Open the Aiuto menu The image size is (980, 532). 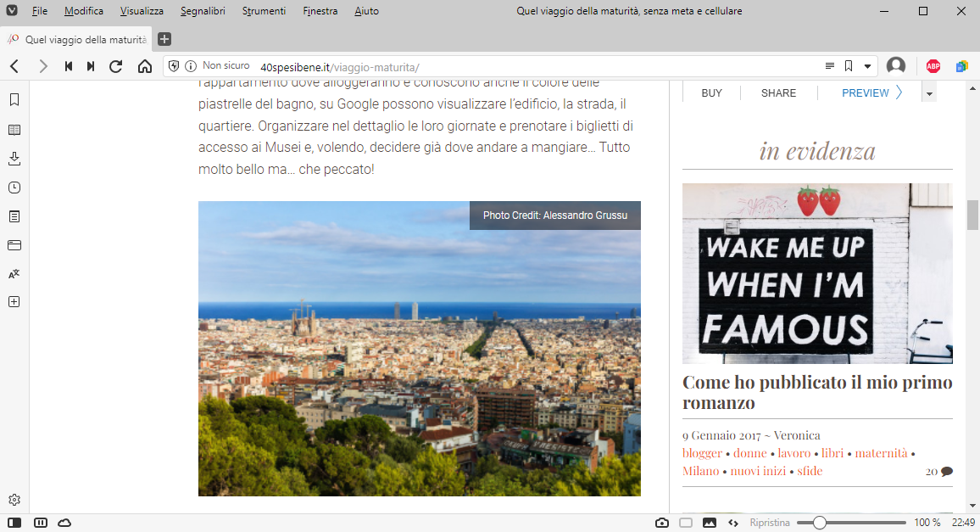[366, 11]
